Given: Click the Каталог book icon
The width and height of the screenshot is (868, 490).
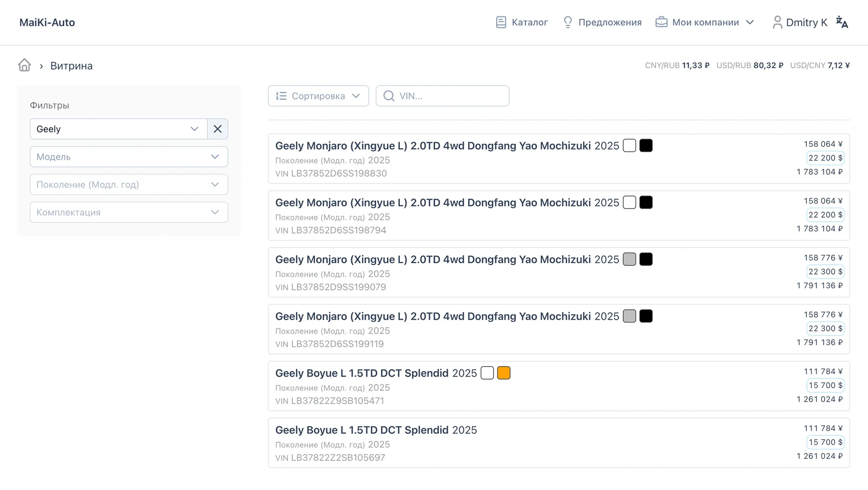Looking at the screenshot, I should (501, 22).
